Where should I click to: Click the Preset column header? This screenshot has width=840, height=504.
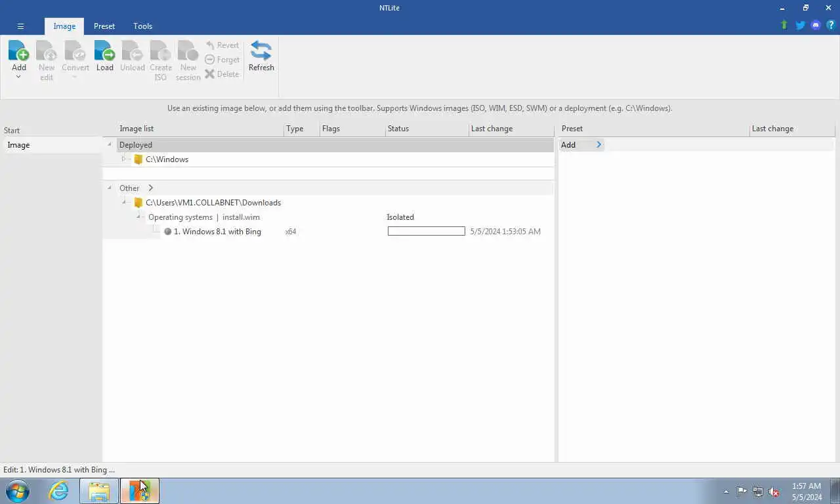pyautogui.click(x=572, y=129)
